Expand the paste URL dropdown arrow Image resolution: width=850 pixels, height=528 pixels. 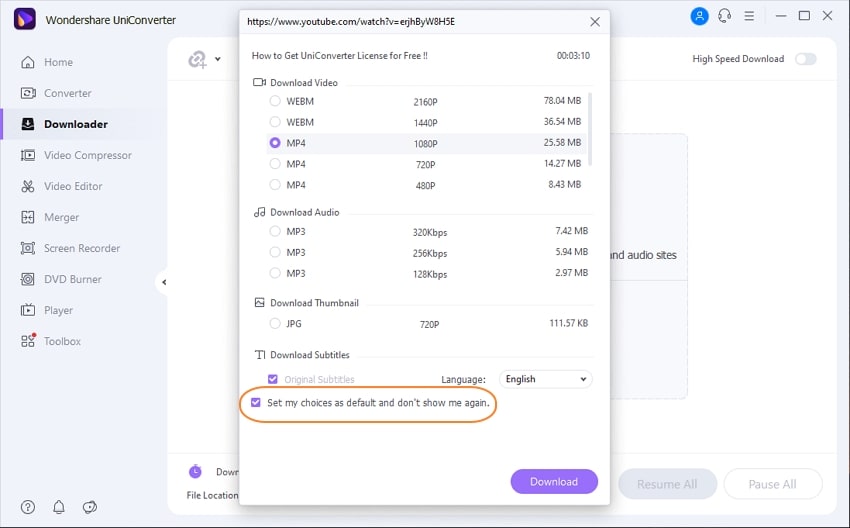217,59
